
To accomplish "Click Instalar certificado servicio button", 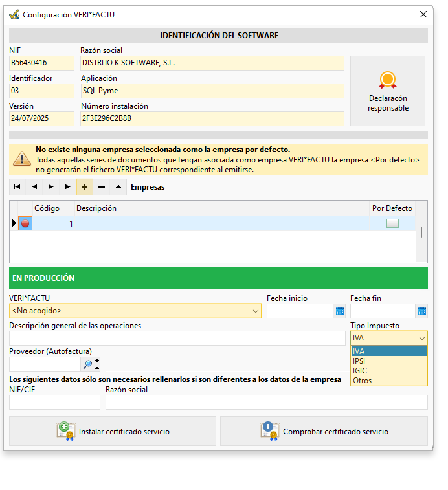I will click(113, 431).
